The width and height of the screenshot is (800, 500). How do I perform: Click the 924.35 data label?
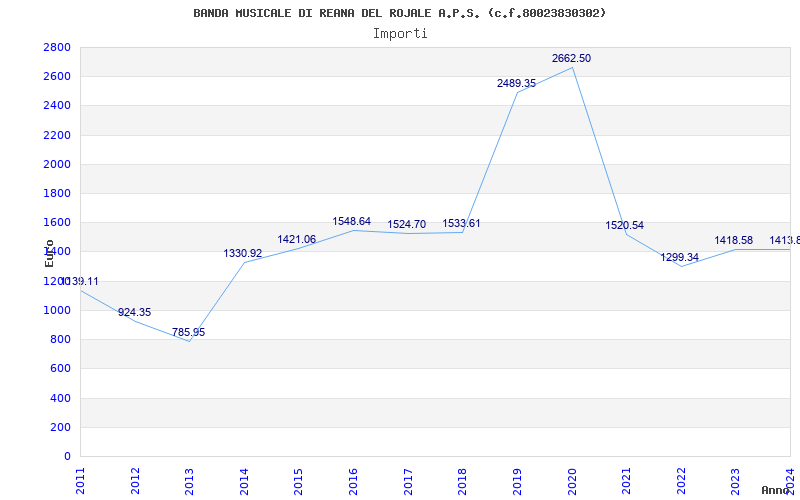[134, 312]
